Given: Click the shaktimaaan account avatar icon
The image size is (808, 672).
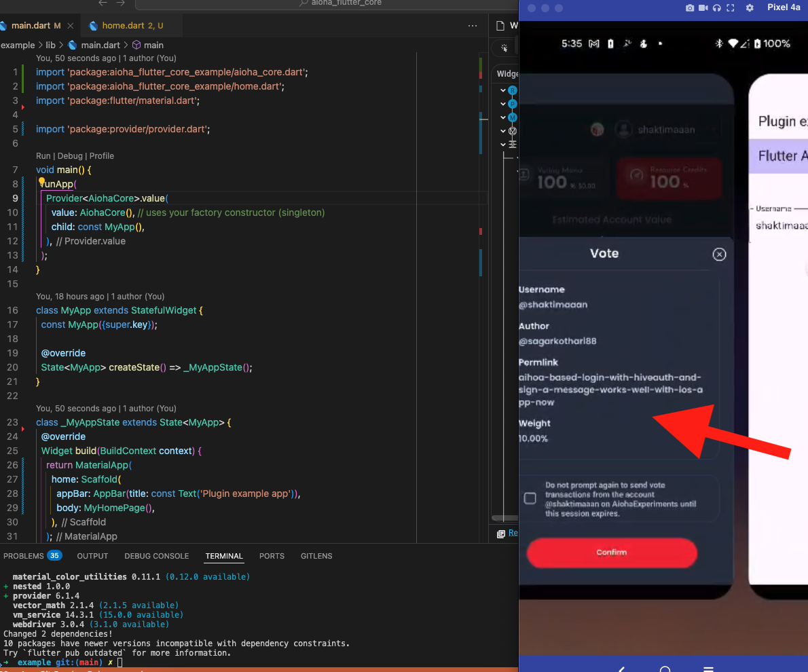Looking at the screenshot, I should [623, 130].
